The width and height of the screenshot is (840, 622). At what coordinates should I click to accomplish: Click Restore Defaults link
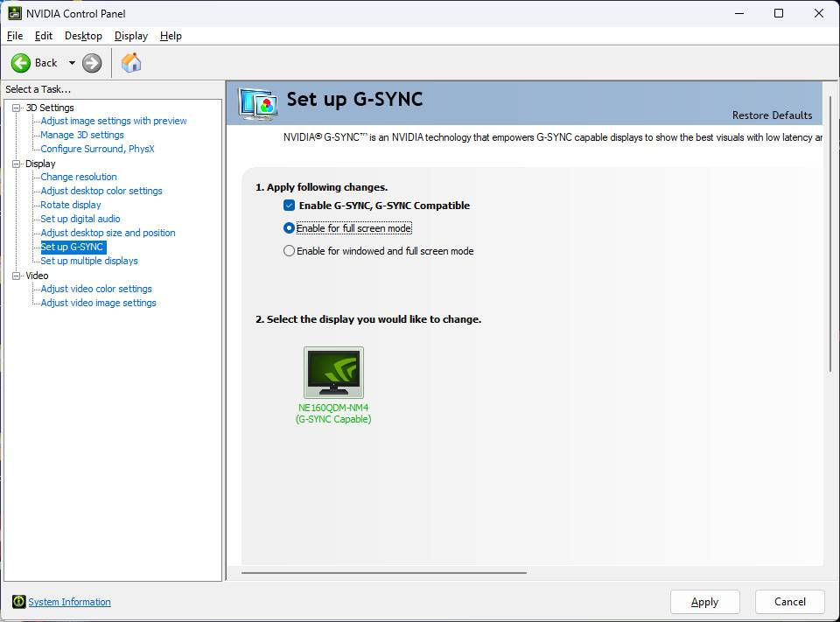pyautogui.click(x=772, y=115)
